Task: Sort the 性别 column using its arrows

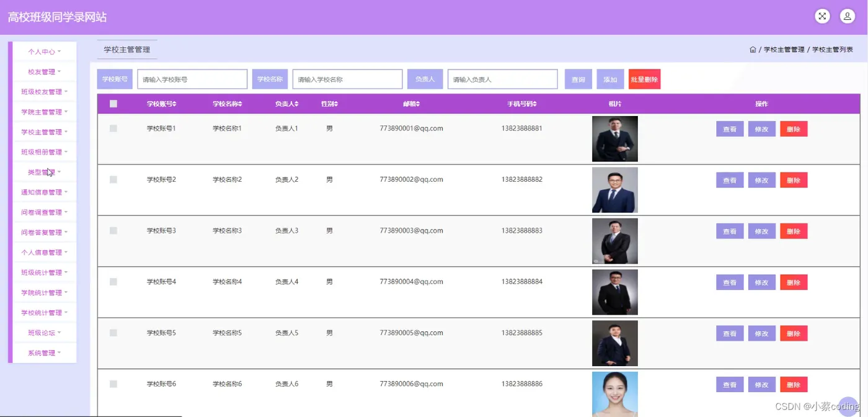Action: [x=335, y=104]
